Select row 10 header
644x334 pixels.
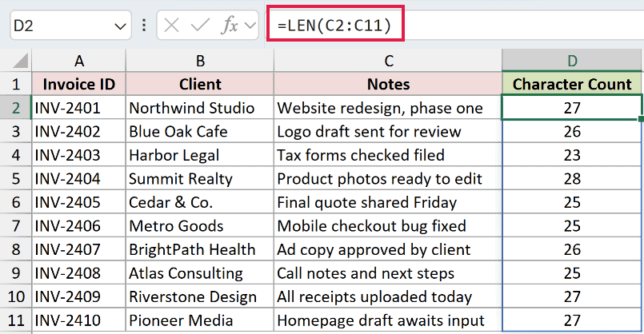[x=16, y=296]
